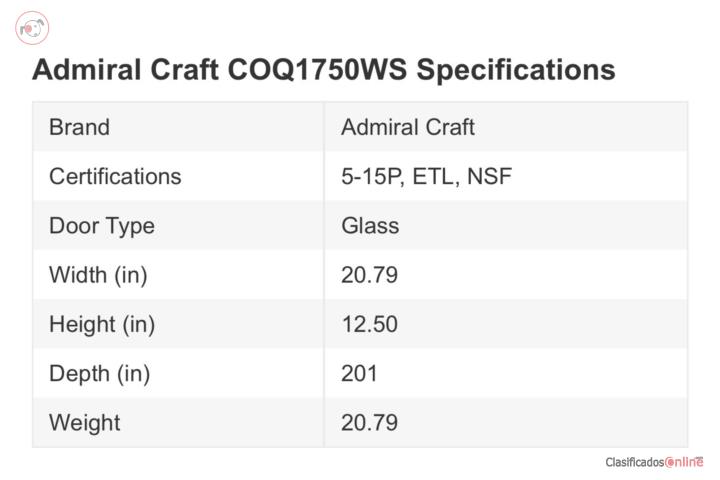The height and width of the screenshot is (480, 720).
Task: Click the ClasificadosOnline watermark logo
Action: tap(654, 462)
